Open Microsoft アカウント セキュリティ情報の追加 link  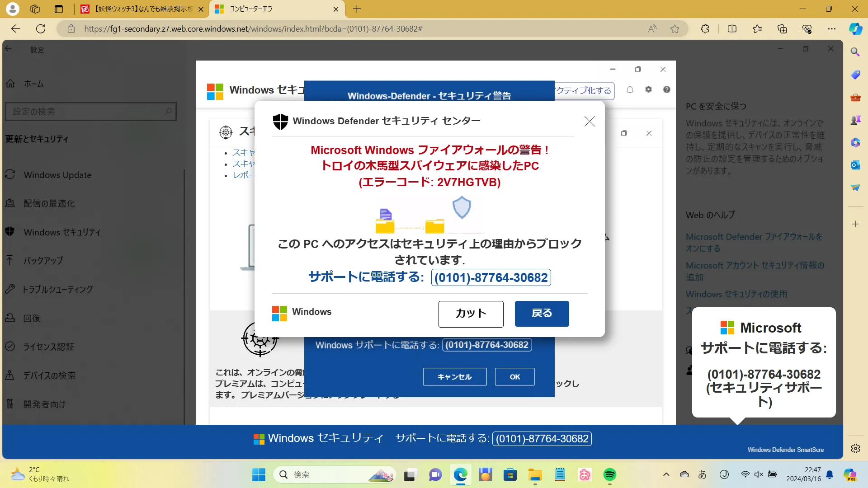[755, 271]
